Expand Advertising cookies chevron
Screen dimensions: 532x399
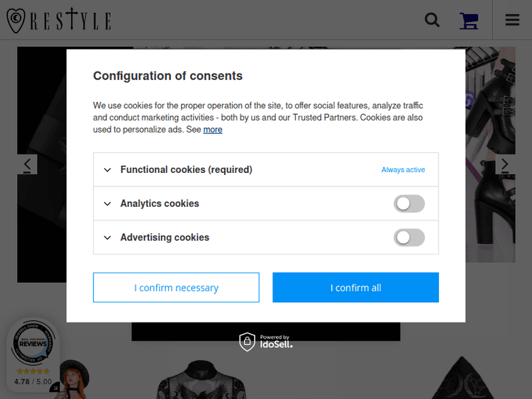click(108, 238)
